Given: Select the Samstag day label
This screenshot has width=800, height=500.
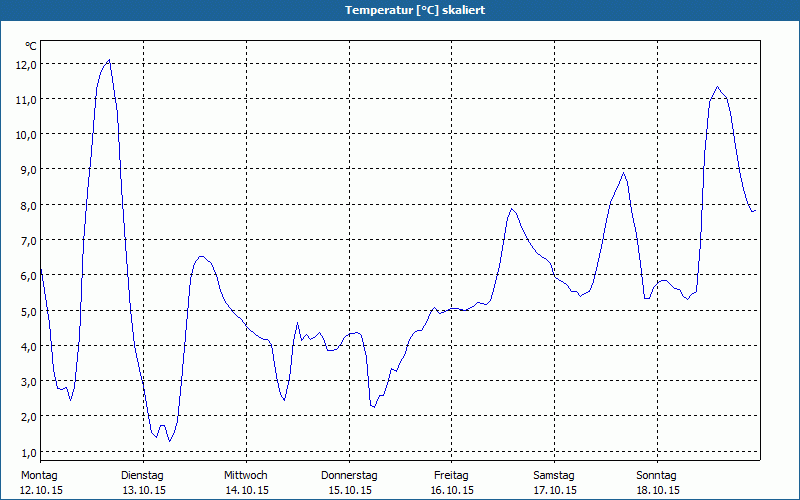Looking at the screenshot, I should pos(554,475).
